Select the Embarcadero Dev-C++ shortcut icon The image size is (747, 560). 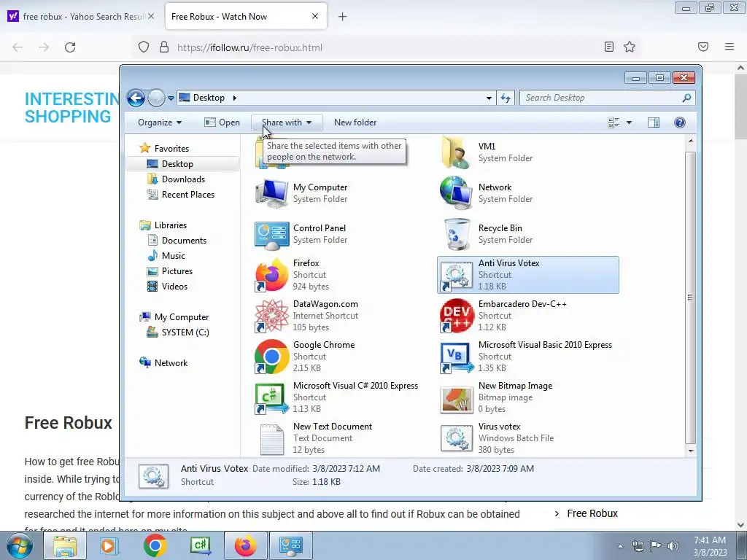coord(457,316)
